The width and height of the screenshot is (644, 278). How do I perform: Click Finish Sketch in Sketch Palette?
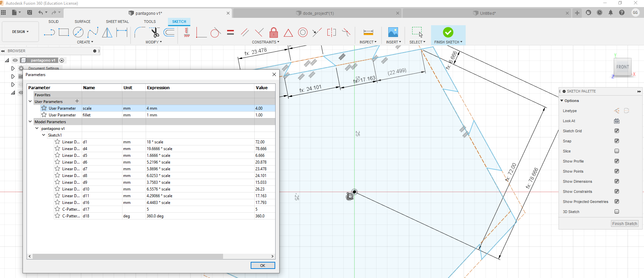(x=624, y=224)
